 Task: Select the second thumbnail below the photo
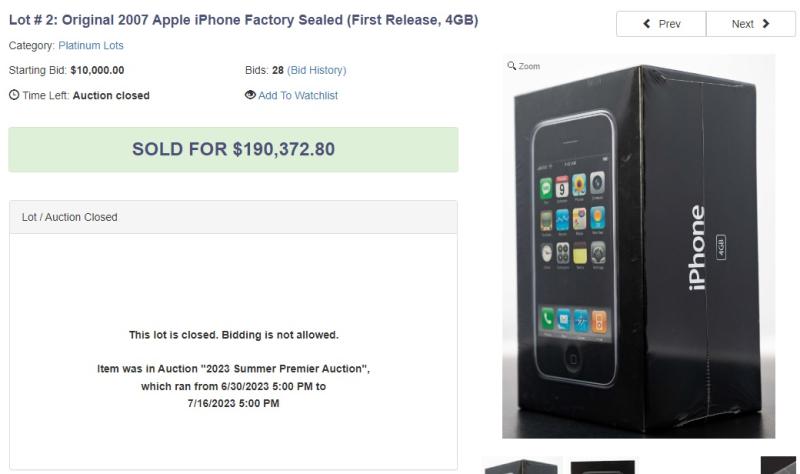click(x=603, y=467)
